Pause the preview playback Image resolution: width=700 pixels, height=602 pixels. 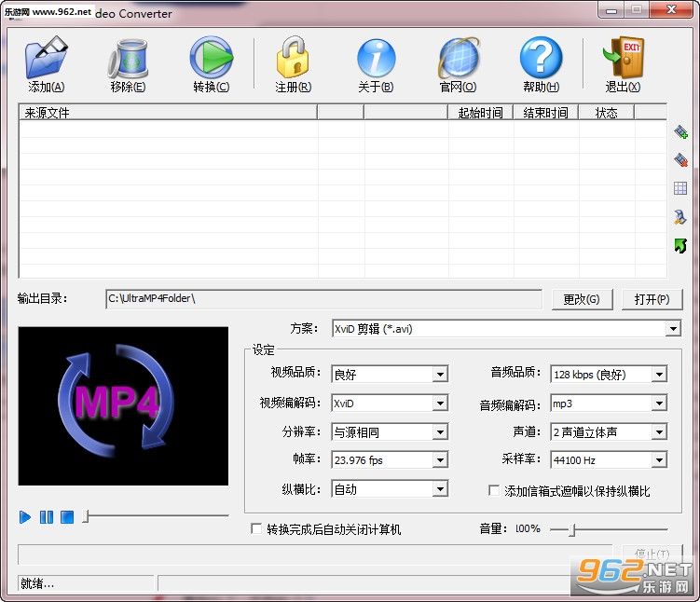tap(47, 517)
